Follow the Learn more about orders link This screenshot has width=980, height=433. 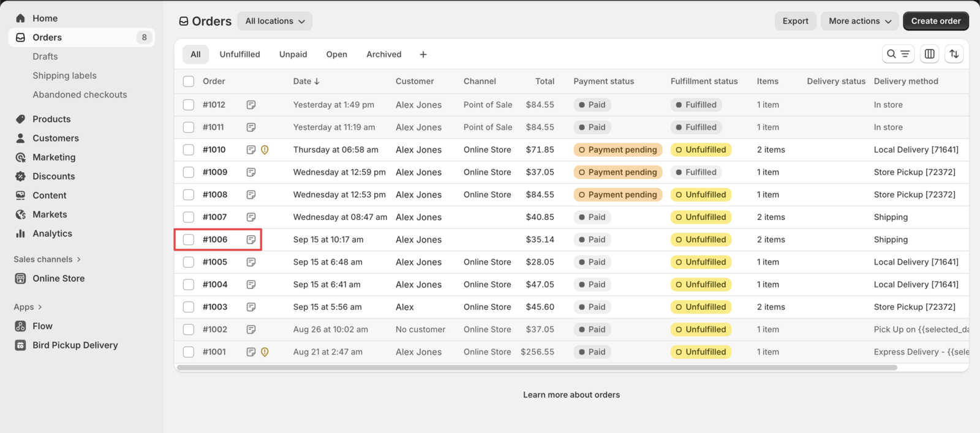571,394
